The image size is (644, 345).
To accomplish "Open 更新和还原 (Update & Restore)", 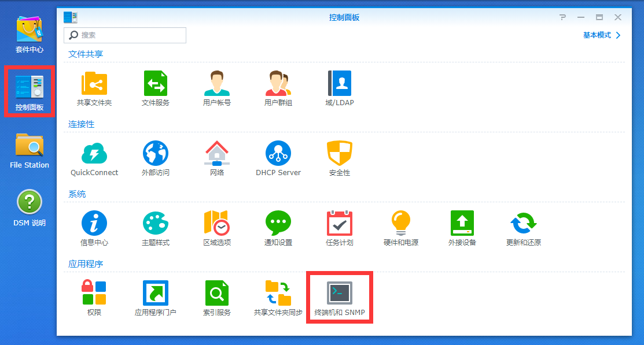I will [x=524, y=228].
